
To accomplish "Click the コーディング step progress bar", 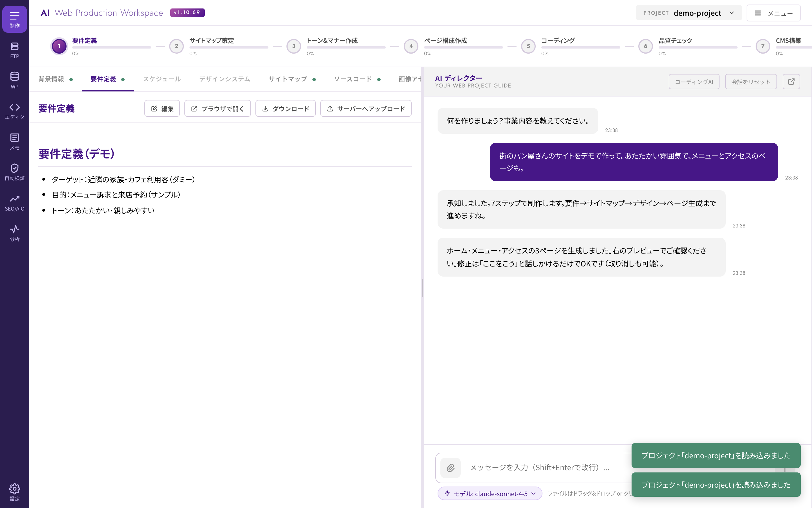I will [581, 48].
